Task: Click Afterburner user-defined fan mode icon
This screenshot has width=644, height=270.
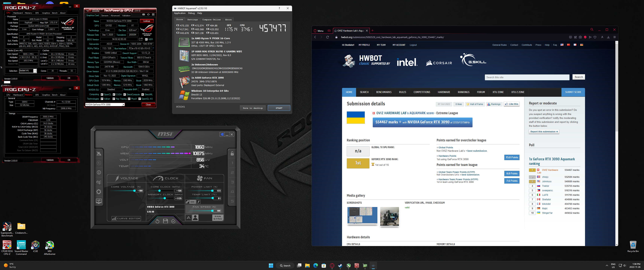Action: tap(195, 218)
